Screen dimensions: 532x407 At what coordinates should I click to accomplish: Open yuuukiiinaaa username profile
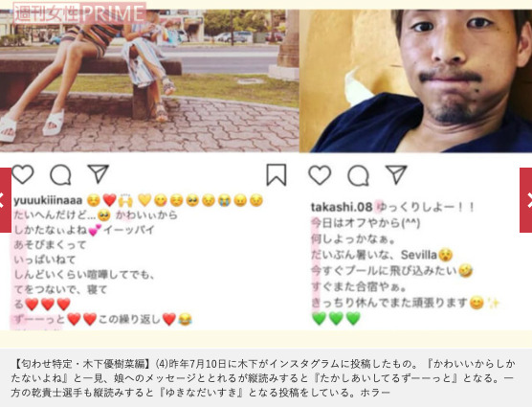coord(48,200)
